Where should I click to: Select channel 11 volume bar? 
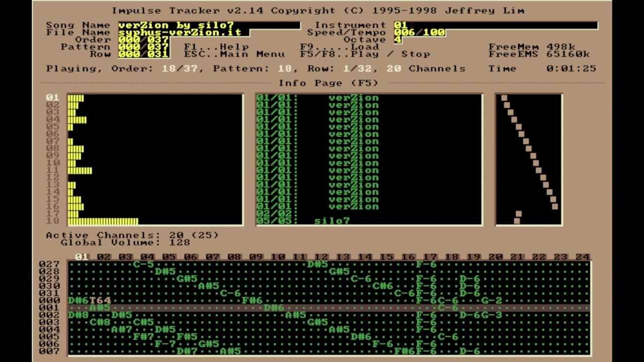pyautogui.click(x=80, y=170)
